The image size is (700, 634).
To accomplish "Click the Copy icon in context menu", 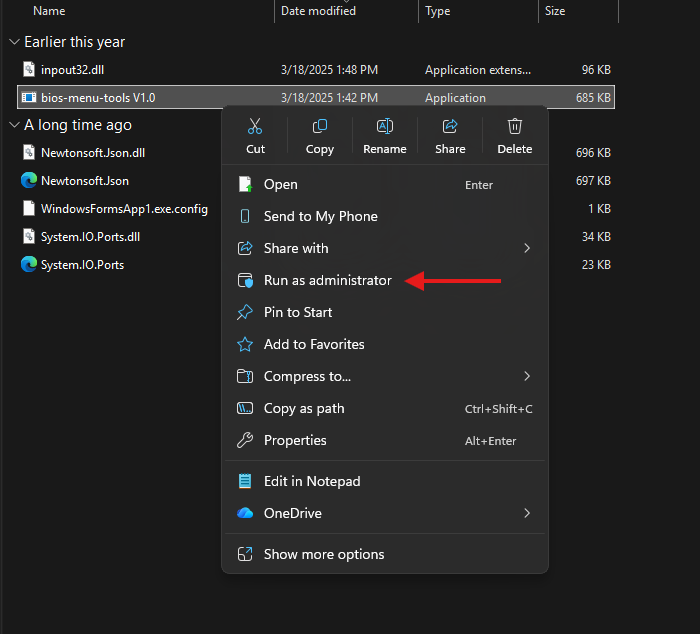I will pos(320,127).
